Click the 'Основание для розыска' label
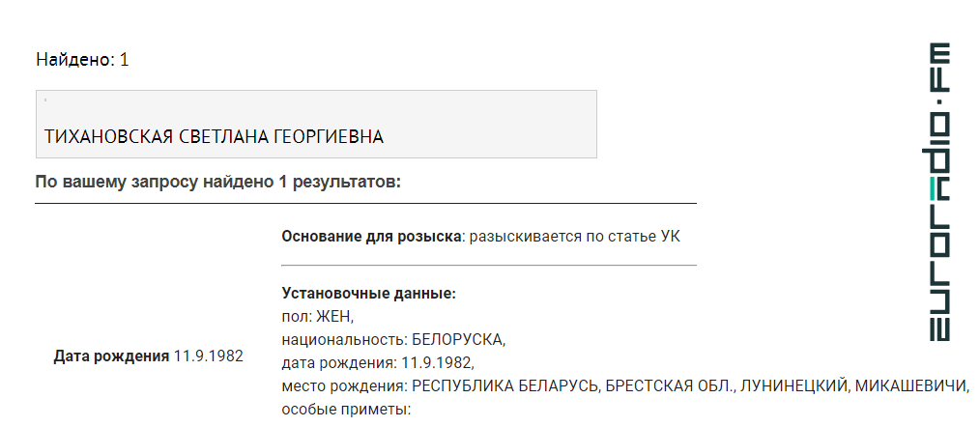Screen dimensions: 980x427 tap(371, 237)
